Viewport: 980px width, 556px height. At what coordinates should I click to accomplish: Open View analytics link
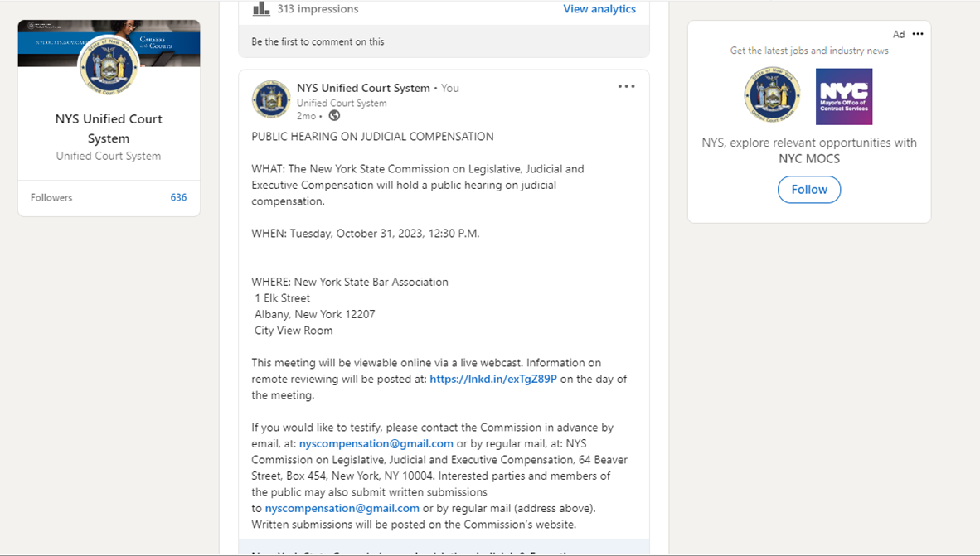point(599,9)
